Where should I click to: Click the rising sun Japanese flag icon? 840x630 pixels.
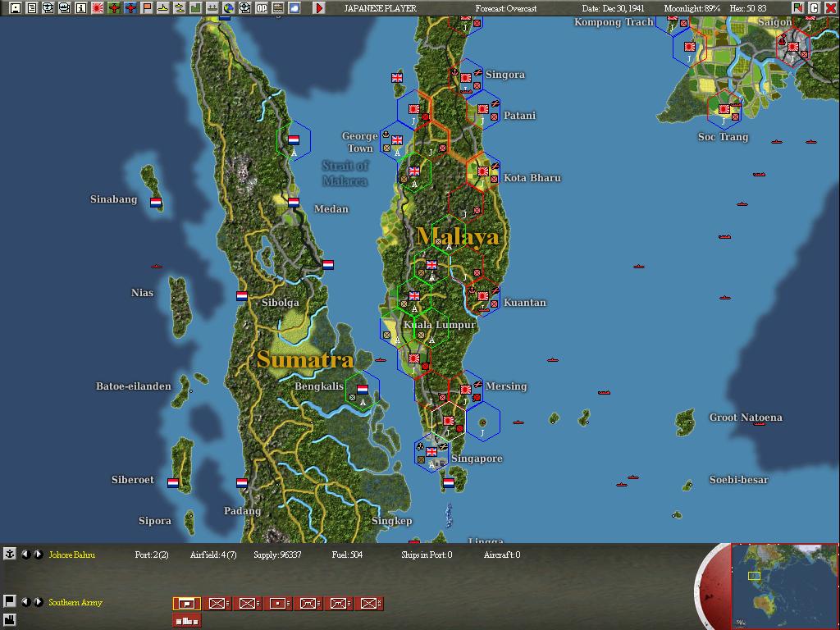pos(98,8)
